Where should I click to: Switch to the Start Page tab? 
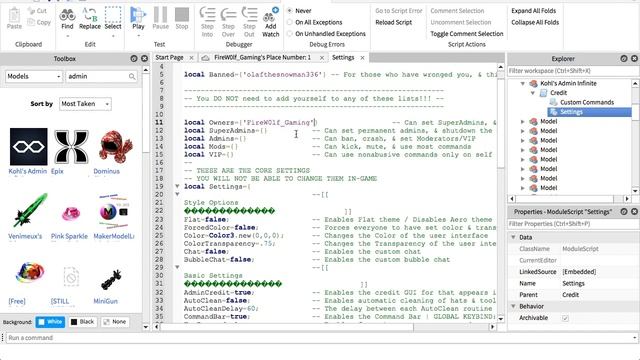(169, 58)
